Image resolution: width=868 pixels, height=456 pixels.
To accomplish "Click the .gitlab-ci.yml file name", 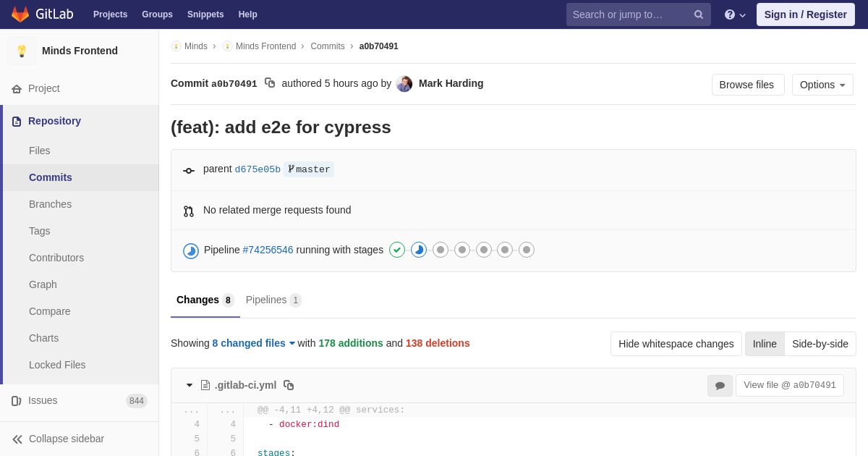I will (245, 385).
